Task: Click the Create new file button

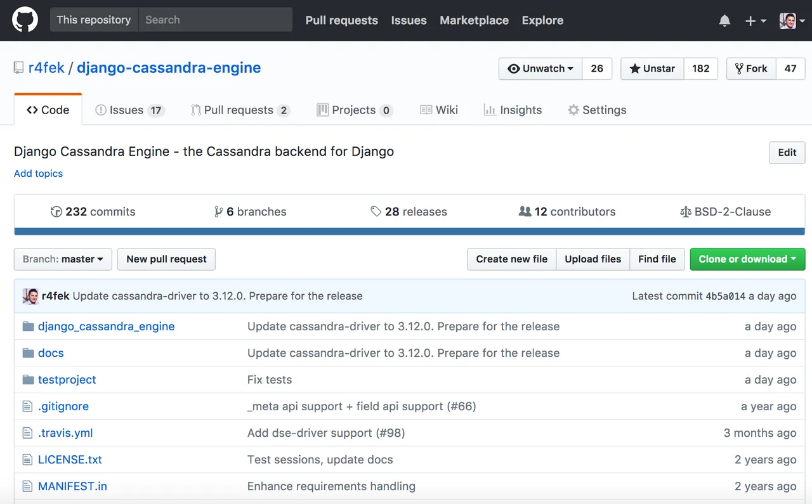Action: [512, 259]
